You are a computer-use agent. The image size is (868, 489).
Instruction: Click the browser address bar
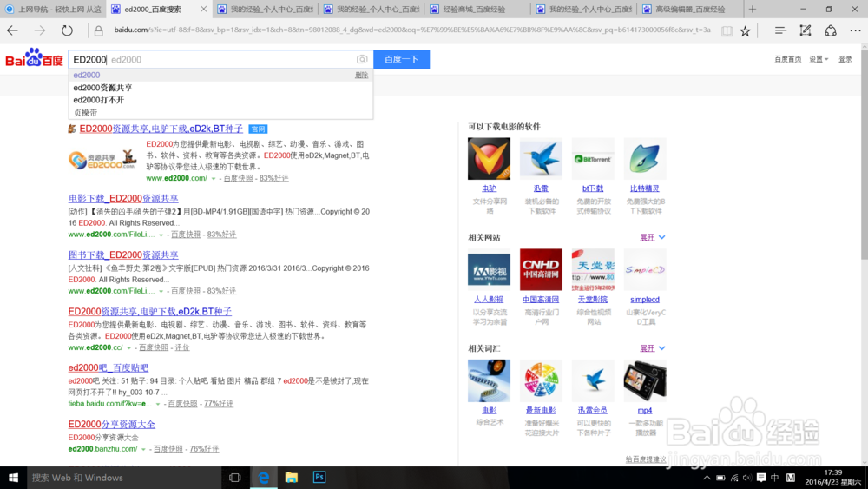pos(410,30)
